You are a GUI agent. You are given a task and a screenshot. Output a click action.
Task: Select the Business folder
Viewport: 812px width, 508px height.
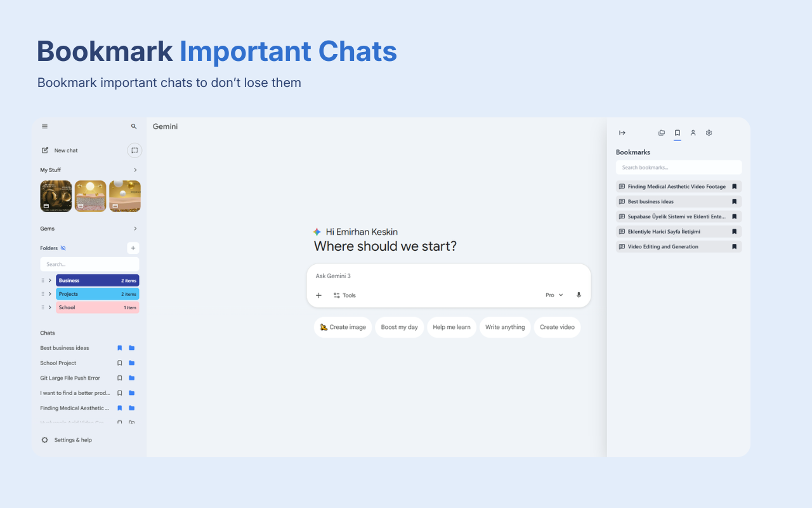tap(97, 280)
